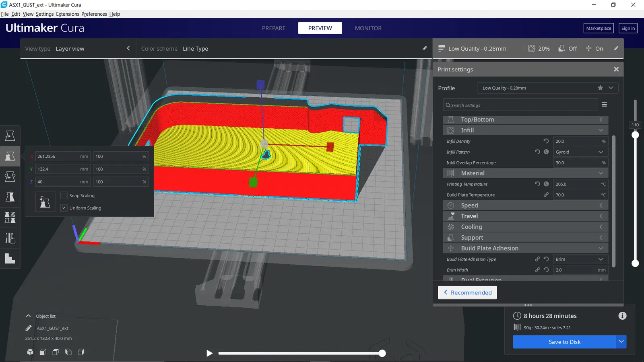Screen dimensions: 644x362
Task: Open the Extensions menu
Action: [x=68, y=14]
